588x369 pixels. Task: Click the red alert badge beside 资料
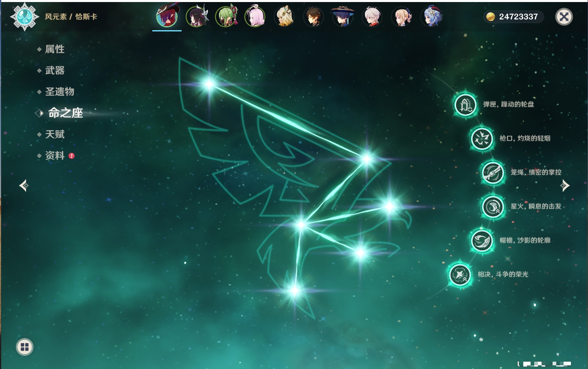72,156
